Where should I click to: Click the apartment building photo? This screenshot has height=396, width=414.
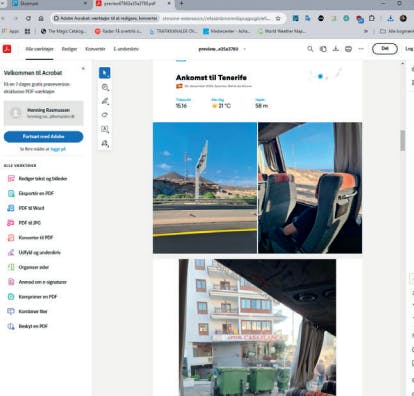coord(257,327)
